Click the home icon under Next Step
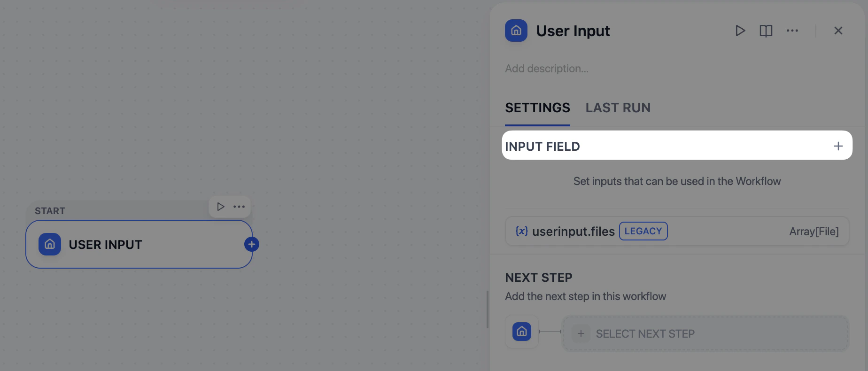The height and width of the screenshot is (371, 868). point(521,332)
